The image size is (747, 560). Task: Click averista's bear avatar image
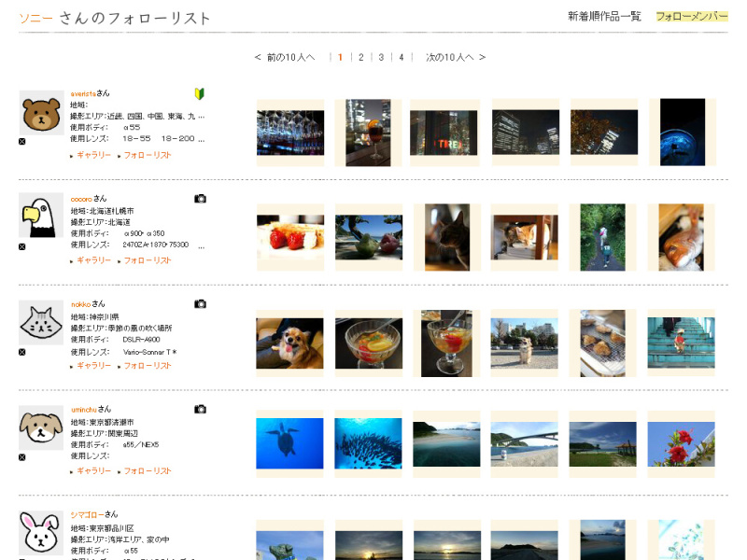pos(40,112)
